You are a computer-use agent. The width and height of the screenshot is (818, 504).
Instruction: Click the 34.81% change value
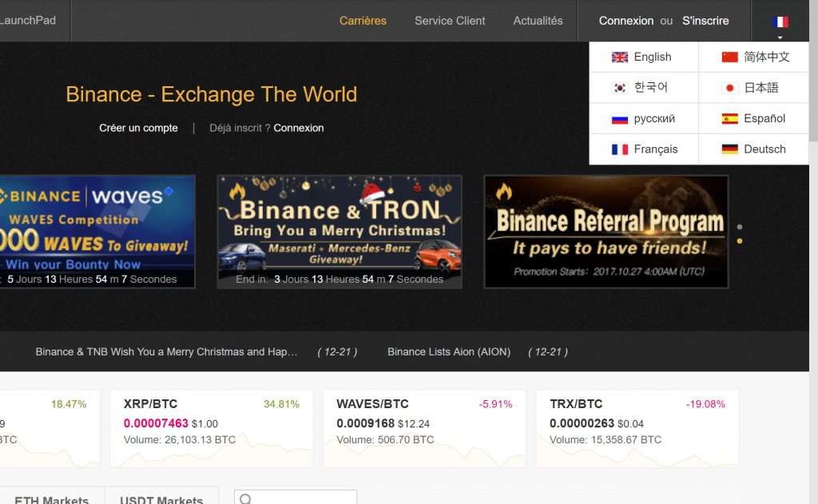click(x=281, y=404)
